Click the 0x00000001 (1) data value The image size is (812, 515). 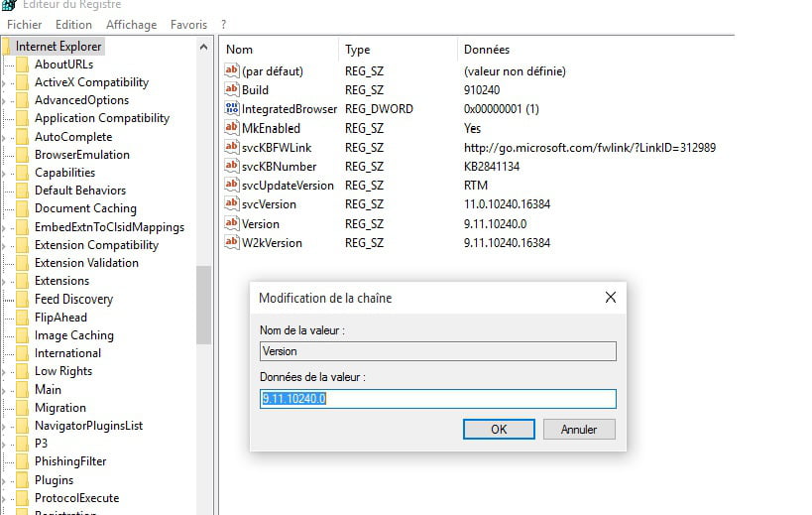tap(502, 109)
